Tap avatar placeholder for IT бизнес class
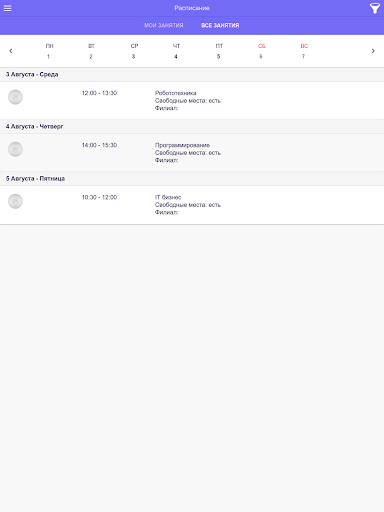Screen dimensions: 384x512 pyautogui.click(x=15, y=201)
